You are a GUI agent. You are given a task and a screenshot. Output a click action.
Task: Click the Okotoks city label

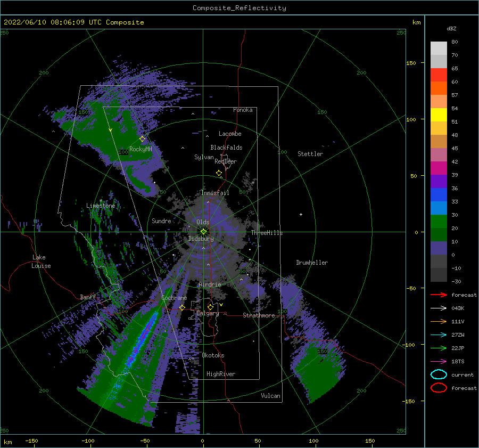[213, 355]
